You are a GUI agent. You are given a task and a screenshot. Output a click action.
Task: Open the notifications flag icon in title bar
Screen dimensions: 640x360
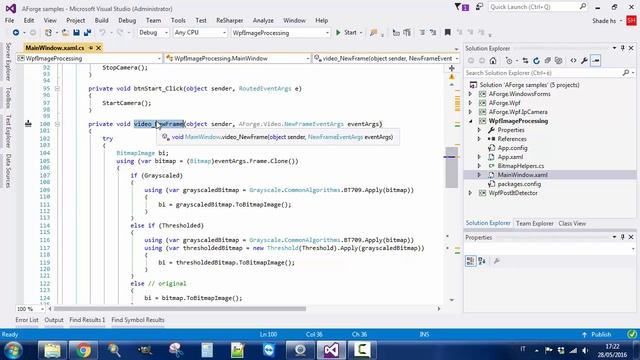pos(462,7)
